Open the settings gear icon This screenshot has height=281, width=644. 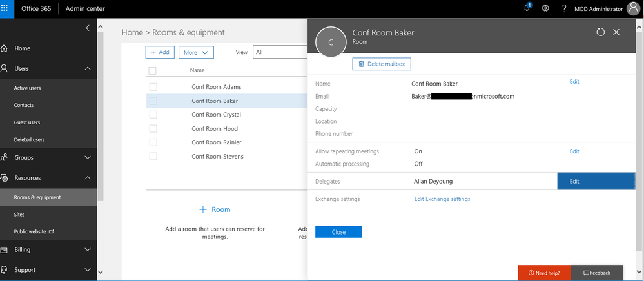point(545,8)
